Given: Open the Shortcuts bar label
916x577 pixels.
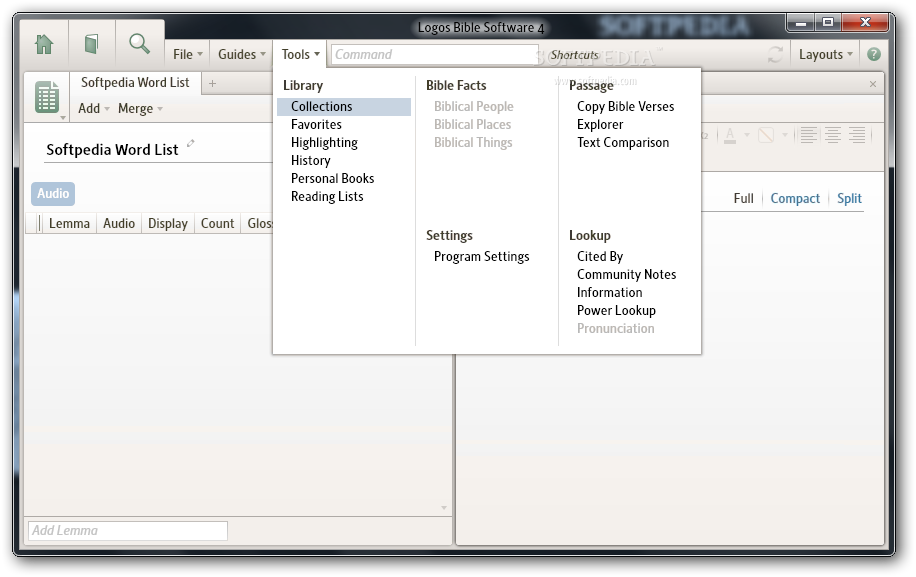Looking at the screenshot, I should point(575,55).
